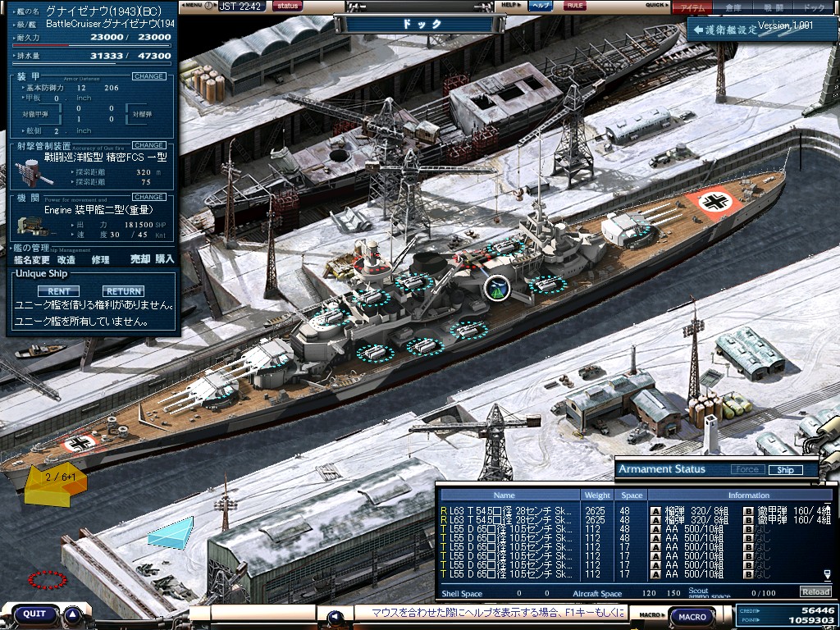Click the durability 耐久力 bar

(91, 46)
